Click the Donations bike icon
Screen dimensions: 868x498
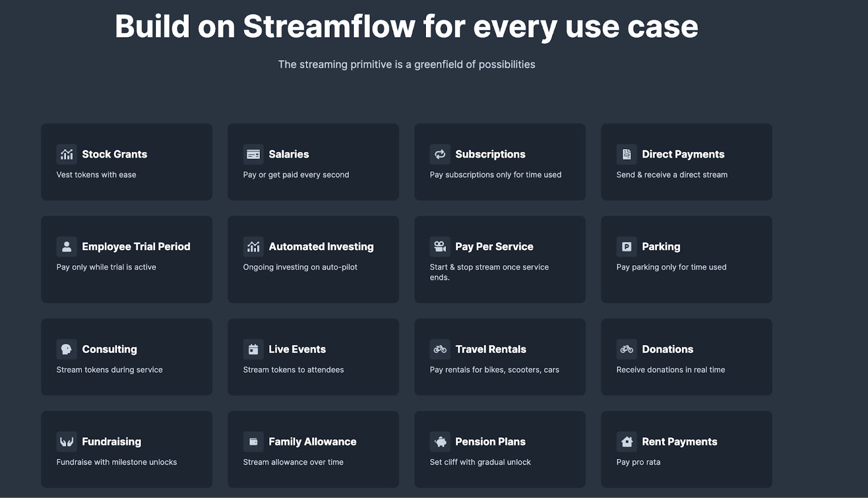tap(627, 349)
